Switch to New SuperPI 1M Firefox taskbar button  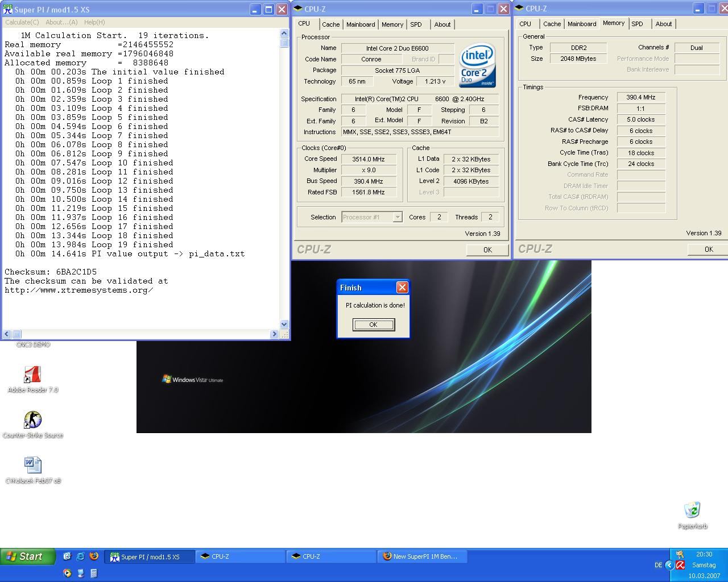pyautogui.click(x=423, y=556)
